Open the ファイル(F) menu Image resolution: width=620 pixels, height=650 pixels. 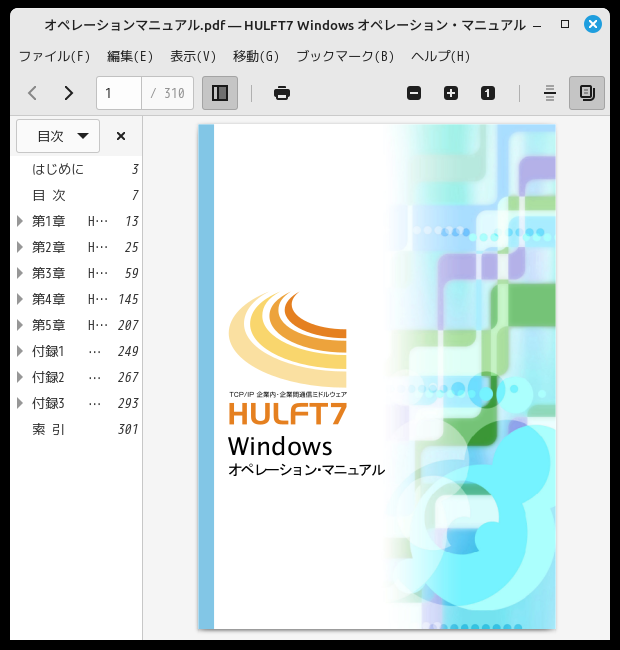click(x=54, y=56)
